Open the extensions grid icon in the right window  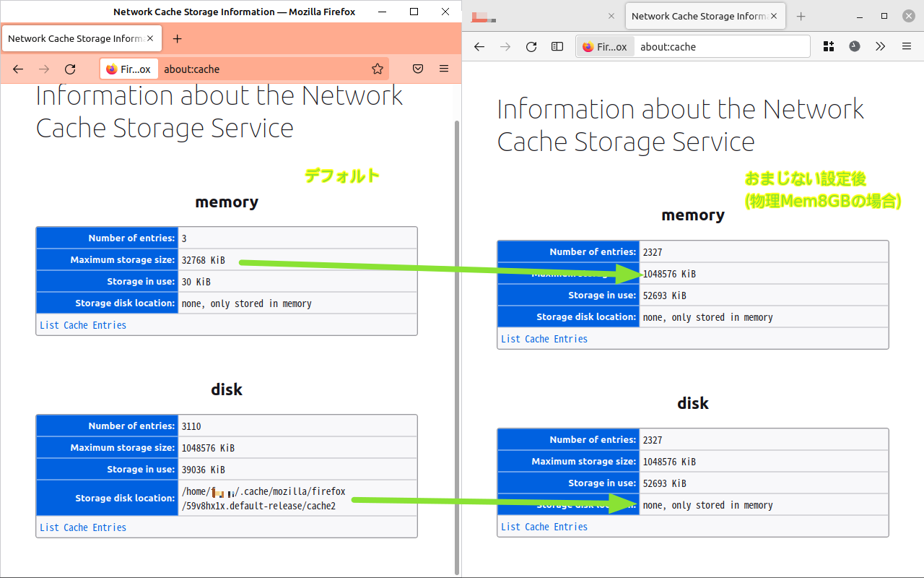click(828, 46)
